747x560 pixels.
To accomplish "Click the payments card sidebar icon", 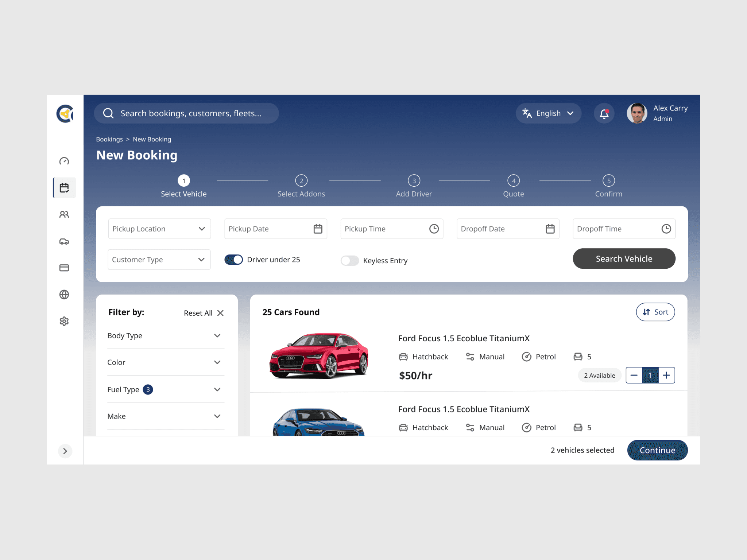I will tap(64, 268).
